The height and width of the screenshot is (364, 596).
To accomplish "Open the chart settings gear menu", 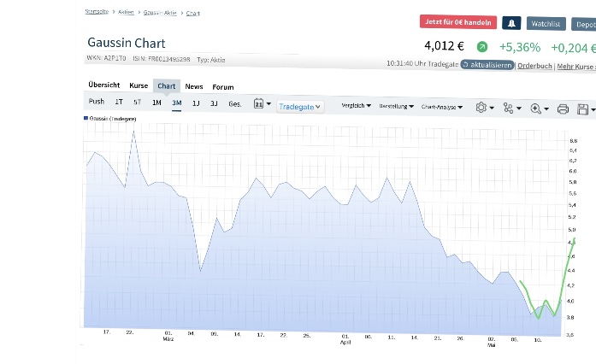I will tap(485, 108).
